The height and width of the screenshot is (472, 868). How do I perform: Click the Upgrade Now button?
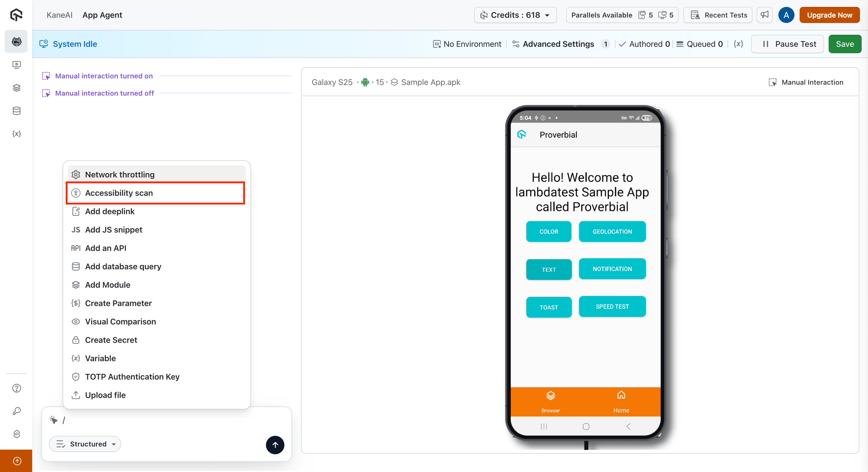click(x=830, y=15)
